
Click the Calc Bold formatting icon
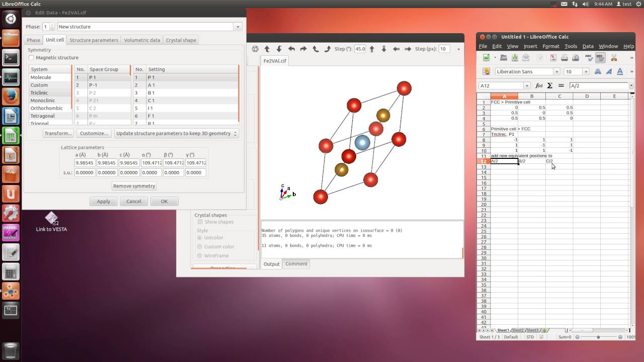598,71
